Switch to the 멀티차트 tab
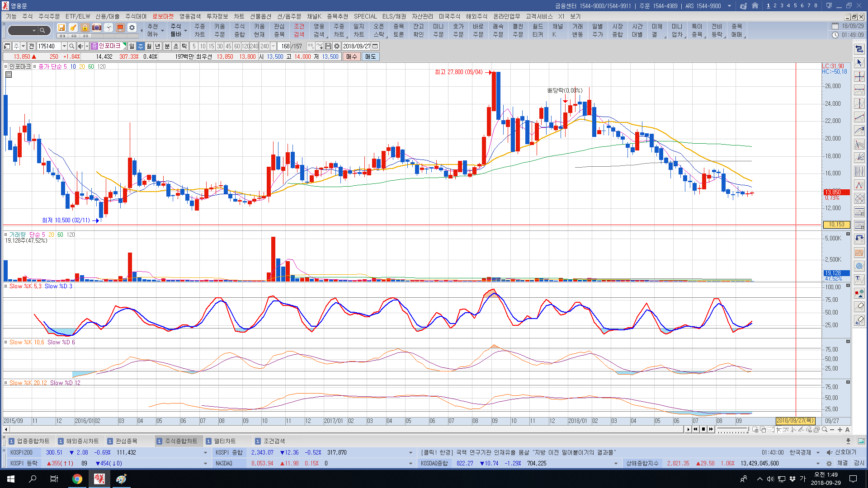The width and height of the screenshot is (868, 488). pos(224,441)
